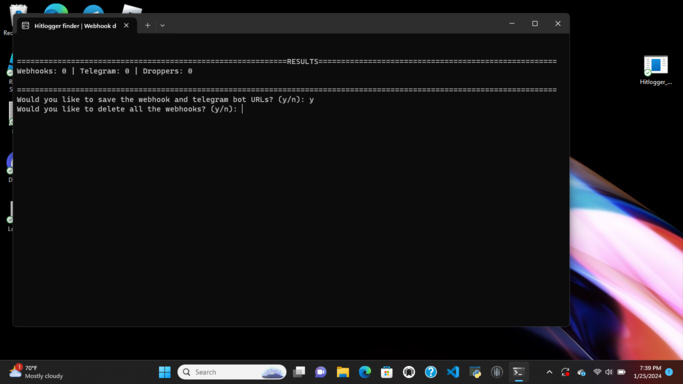
Task: Select the Hitlogger desktop file icon
Action: point(656,70)
